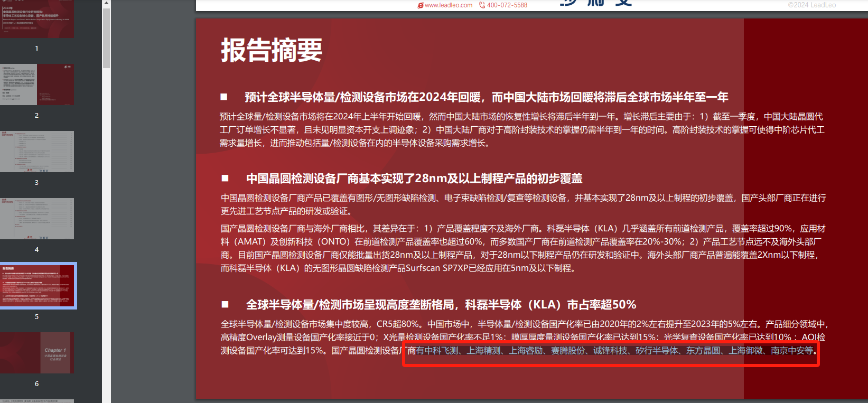The width and height of the screenshot is (868, 403).
Task: Open the www.leadleo.com link
Action: 449,5
